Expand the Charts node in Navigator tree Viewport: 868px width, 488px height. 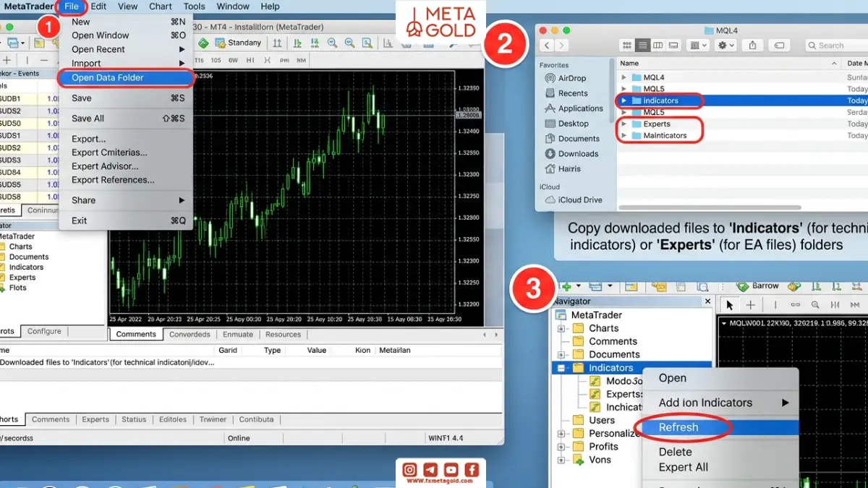pyautogui.click(x=561, y=328)
